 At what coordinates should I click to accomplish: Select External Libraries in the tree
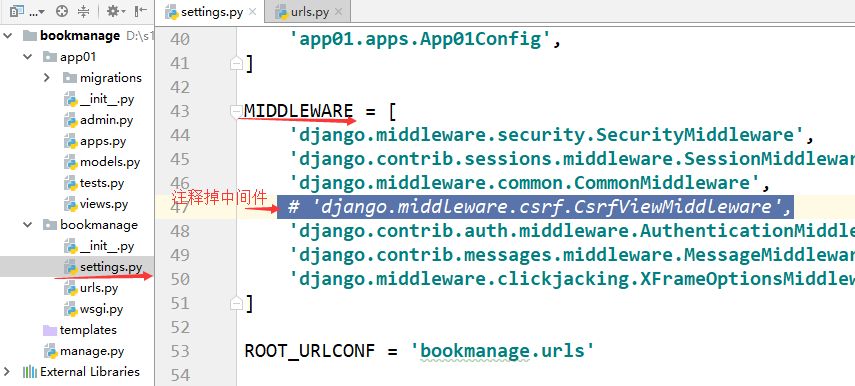click(x=90, y=372)
